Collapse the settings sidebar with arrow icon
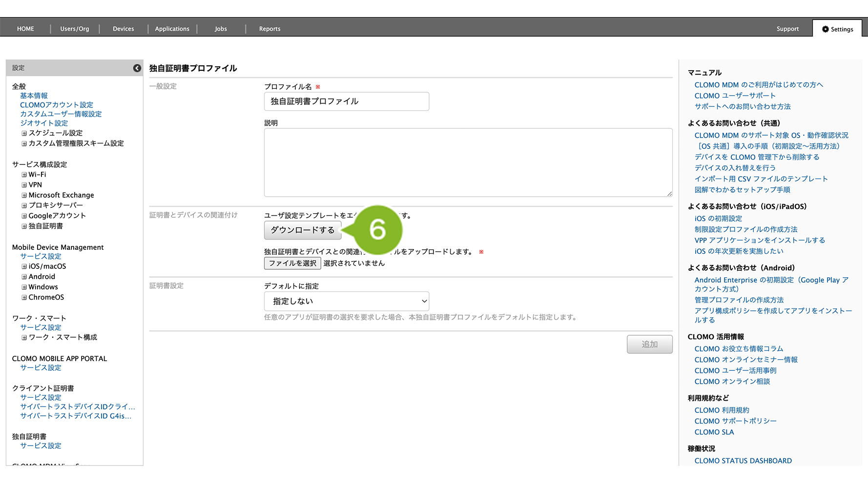Viewport: 868px width, 488px height. 137,68
